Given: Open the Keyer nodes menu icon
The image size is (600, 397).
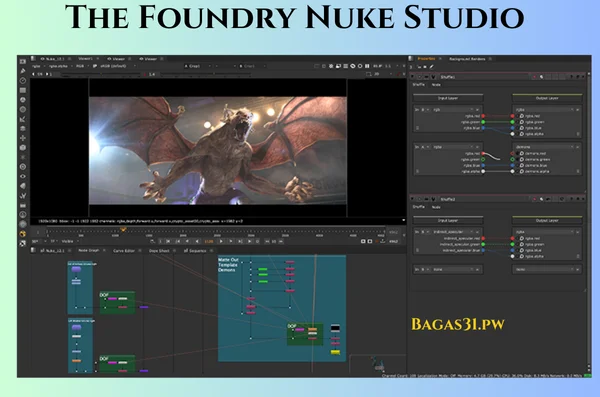Looking at the screenshot, I should [x=23, y=119].
